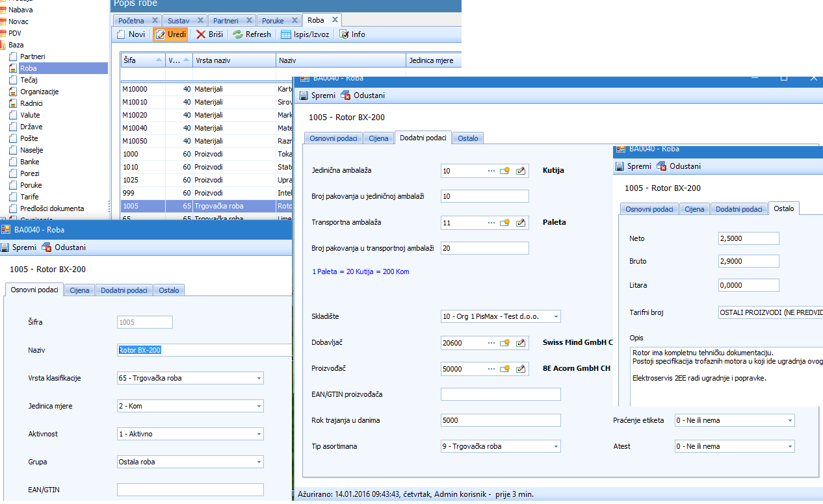Viewport: 823px width, 504px height.
Task: Click the Info toolbar button
Action: pos(352,34)
